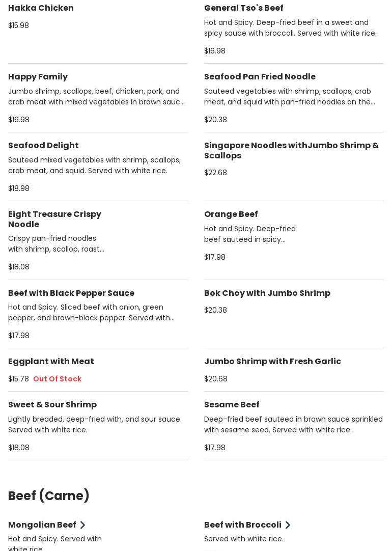Expand the Mongolian Beef chevron arrow
392x551 pixels.
82,525
